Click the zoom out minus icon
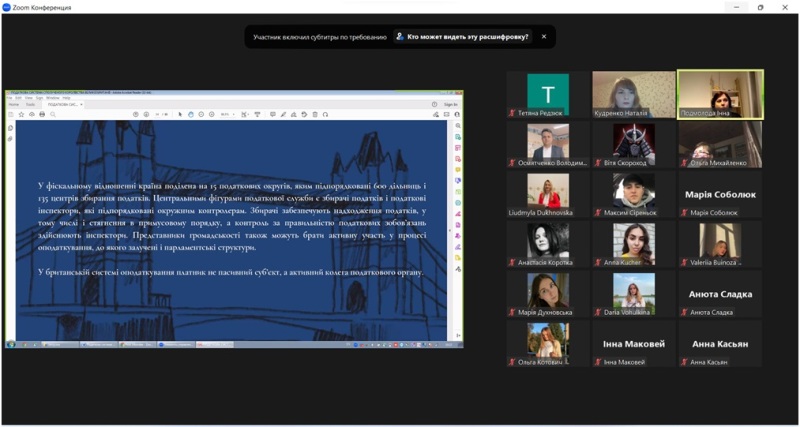 201,114
